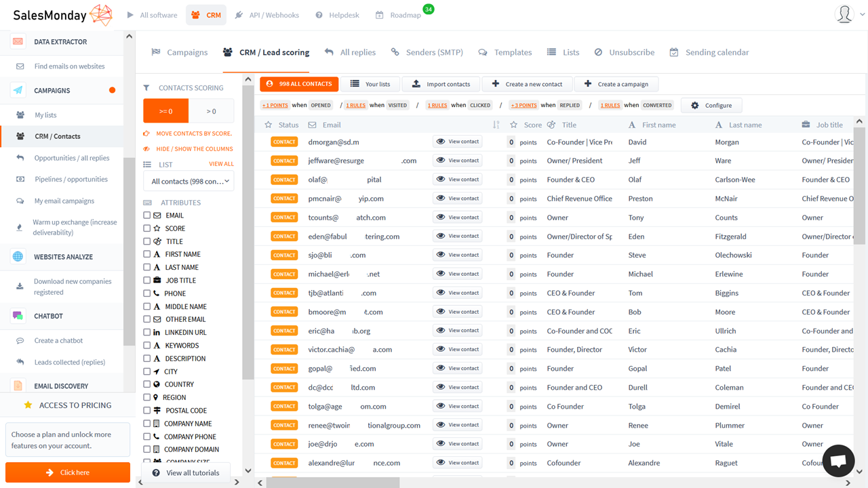Check the COUNTRY attribute checkbox

pyautogui.click(x=147, y=384)
